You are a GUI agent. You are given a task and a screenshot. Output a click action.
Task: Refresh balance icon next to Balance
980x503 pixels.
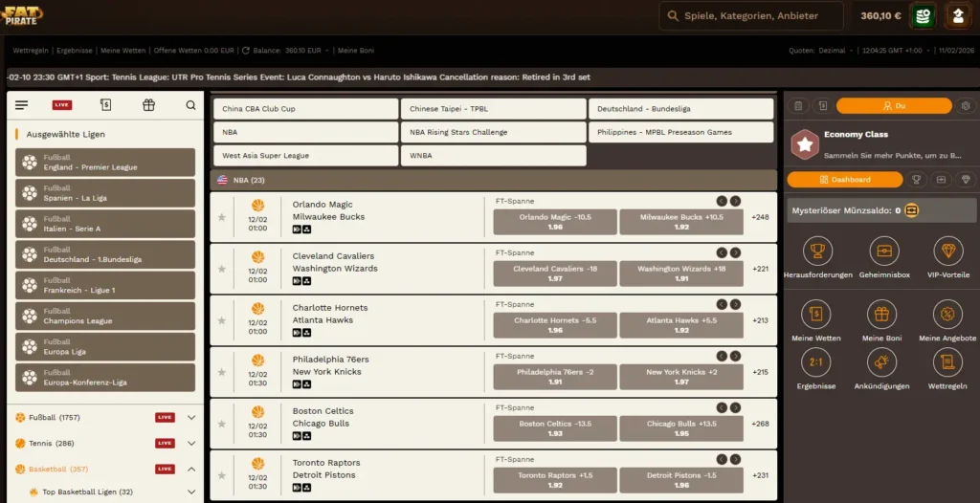point(246,51)
